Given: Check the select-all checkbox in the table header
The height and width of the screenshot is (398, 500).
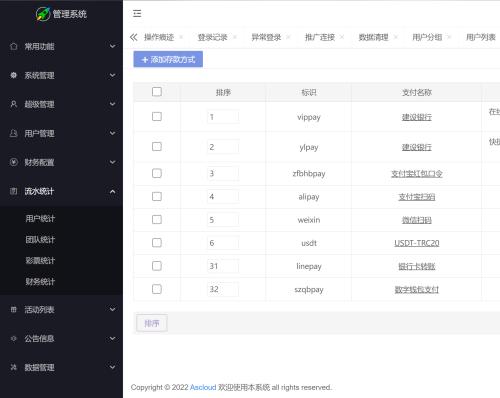Looking at the screenshot, I should pos(157,92).
